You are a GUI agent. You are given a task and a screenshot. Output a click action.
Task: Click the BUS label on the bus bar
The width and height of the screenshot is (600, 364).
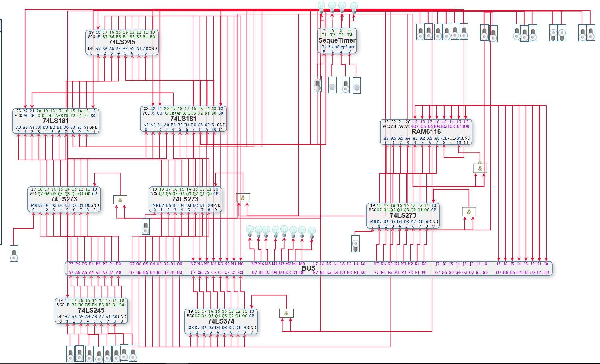(x=308, y=268)
